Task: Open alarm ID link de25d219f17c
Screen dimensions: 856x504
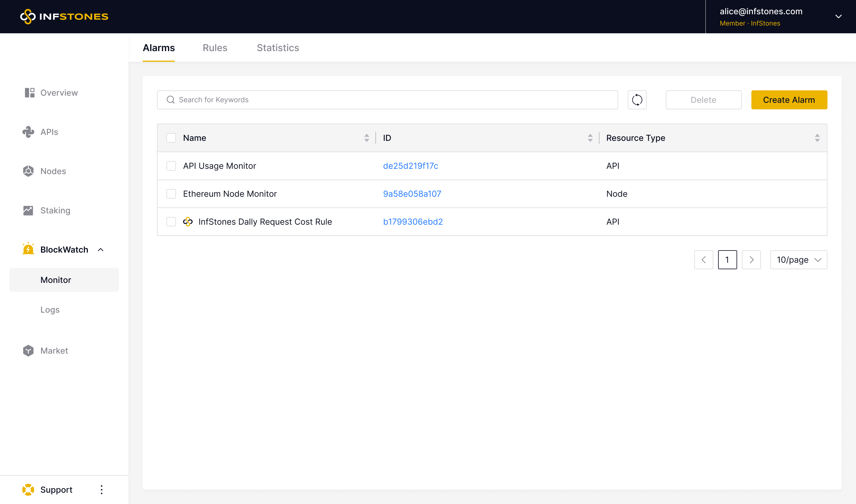Action: 410,166
